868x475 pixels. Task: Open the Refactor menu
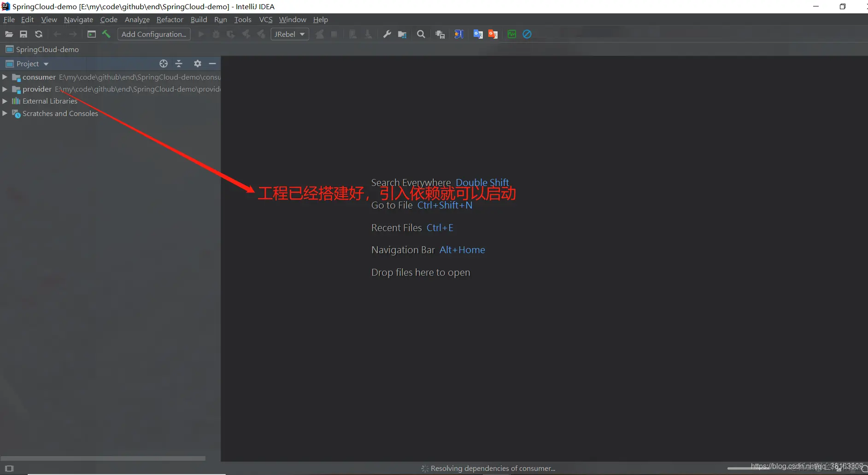(x=170, y=19)
